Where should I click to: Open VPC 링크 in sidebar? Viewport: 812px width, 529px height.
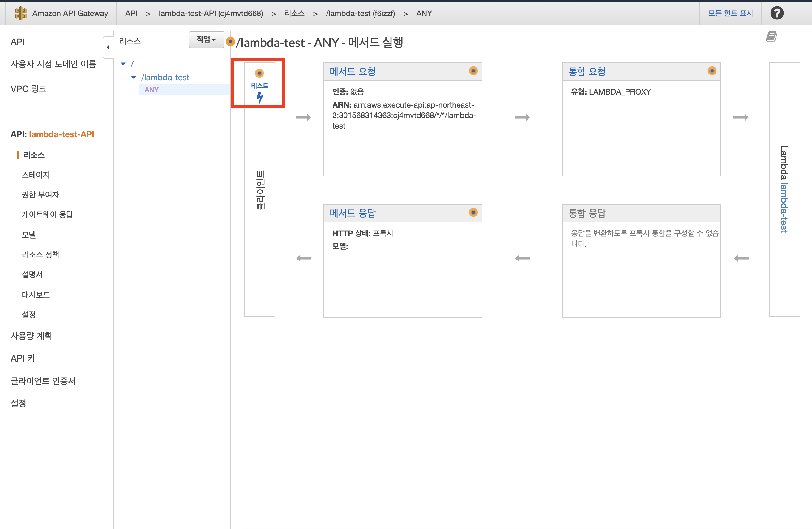point(29,89)
